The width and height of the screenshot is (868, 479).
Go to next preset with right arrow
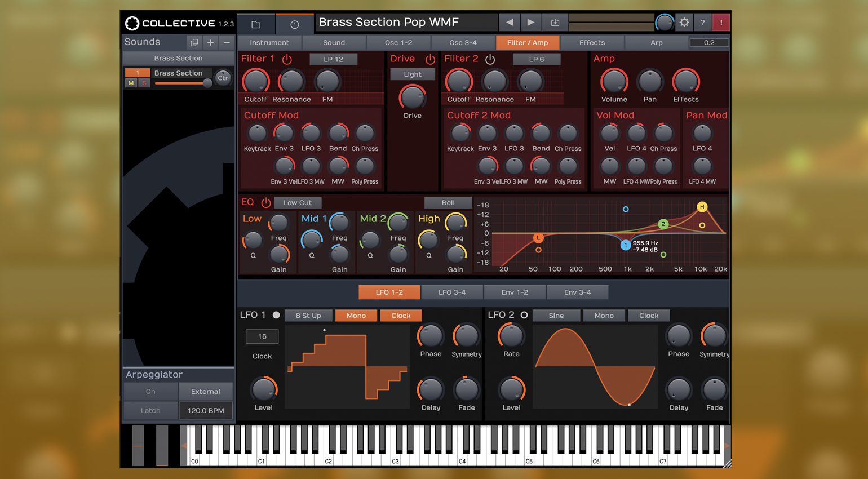click(x=530, y=23)
